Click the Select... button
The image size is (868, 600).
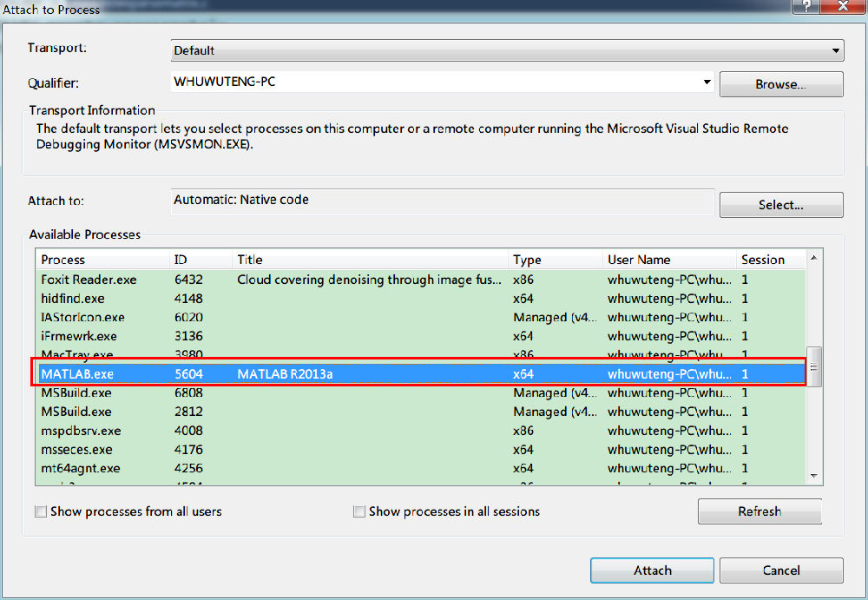point(781,205)
